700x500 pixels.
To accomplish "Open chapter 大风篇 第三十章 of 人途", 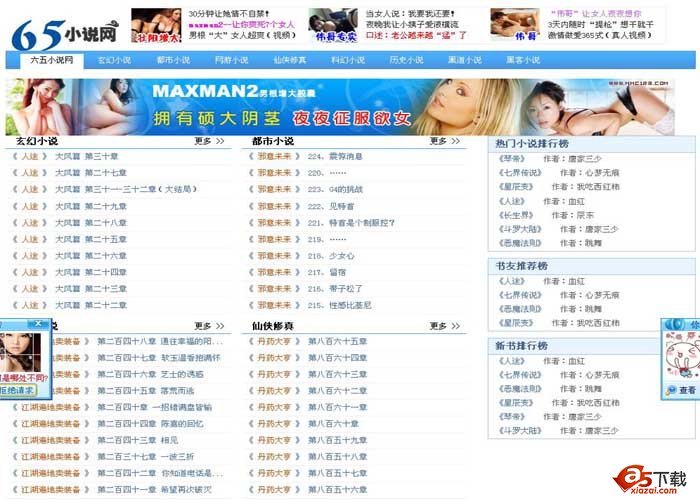I will pos(87,156).
